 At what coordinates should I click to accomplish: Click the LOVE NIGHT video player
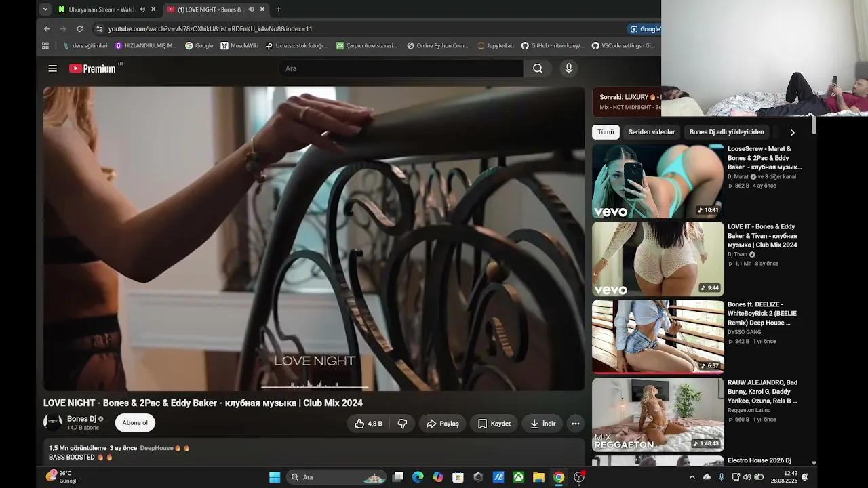314,239
